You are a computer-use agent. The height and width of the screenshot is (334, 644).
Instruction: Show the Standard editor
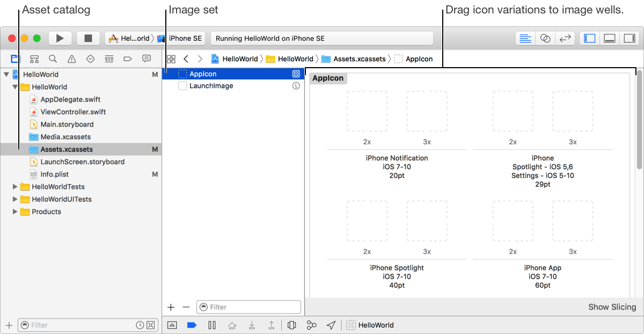point(525,38)
